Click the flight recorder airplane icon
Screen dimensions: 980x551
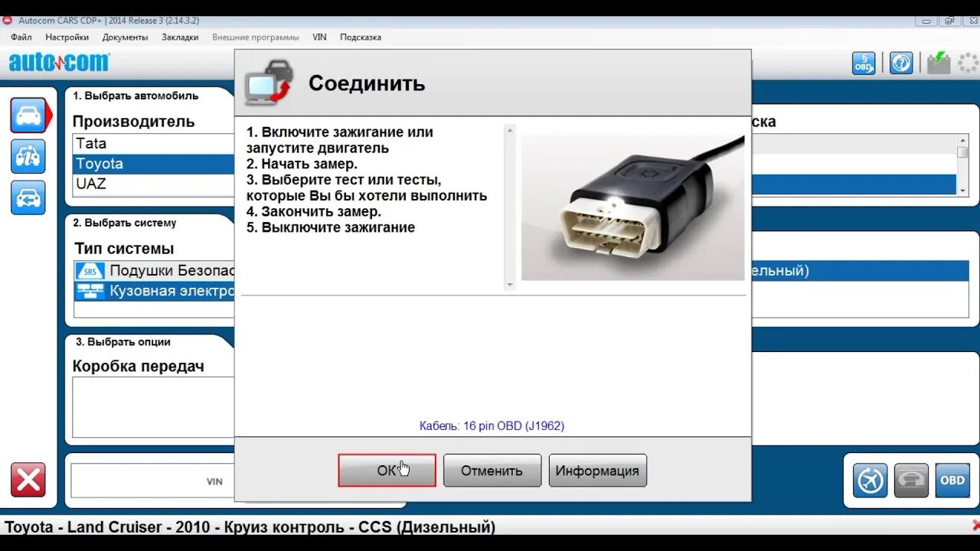point(871,481)
